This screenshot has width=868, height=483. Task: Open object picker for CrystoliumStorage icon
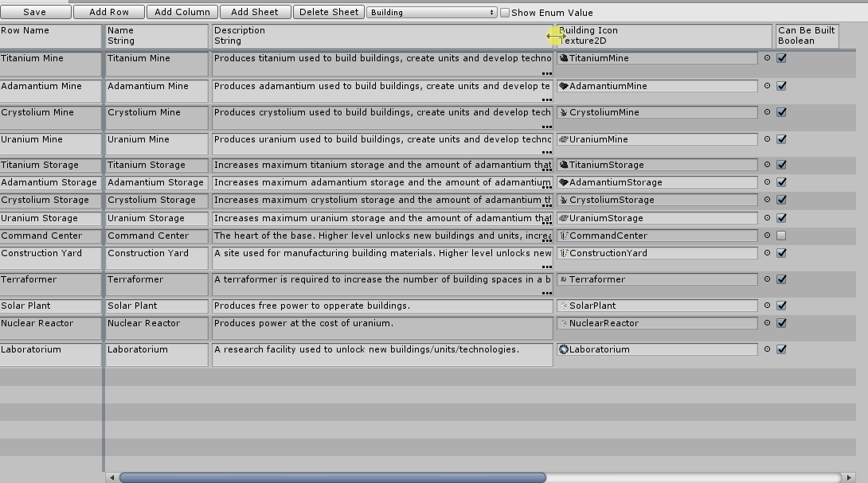767,199
